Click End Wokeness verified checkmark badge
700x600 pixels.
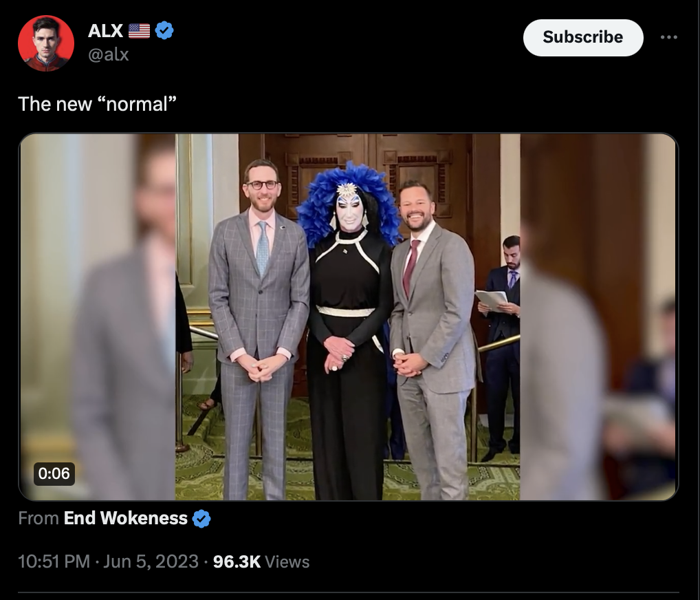coord(201,519)
